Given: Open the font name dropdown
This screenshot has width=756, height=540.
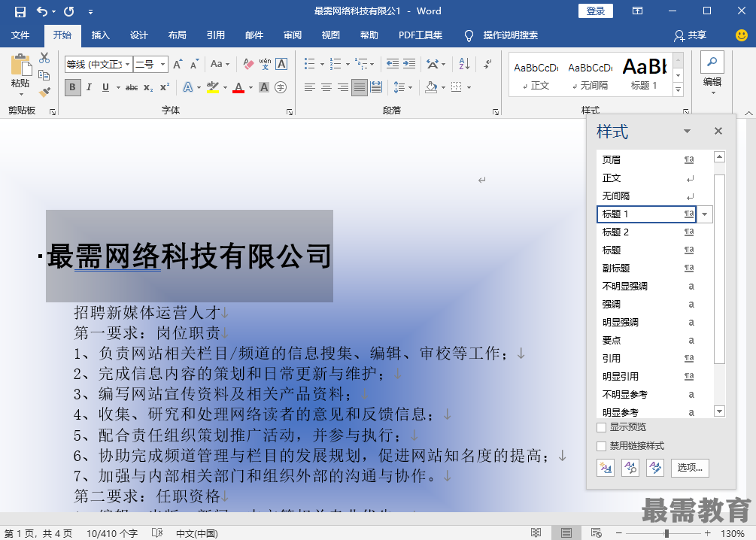Looking at the screenshot, I should pyautogui.click(x=128, y=64).
